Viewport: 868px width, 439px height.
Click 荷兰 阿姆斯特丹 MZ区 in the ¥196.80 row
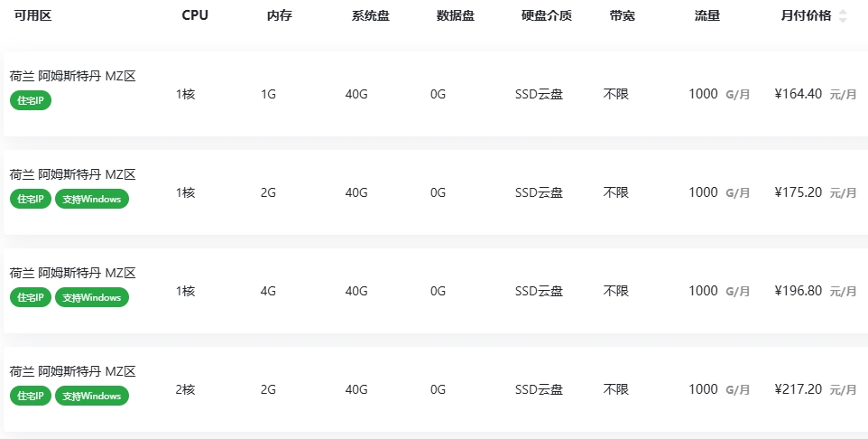(x=72, y=273)
